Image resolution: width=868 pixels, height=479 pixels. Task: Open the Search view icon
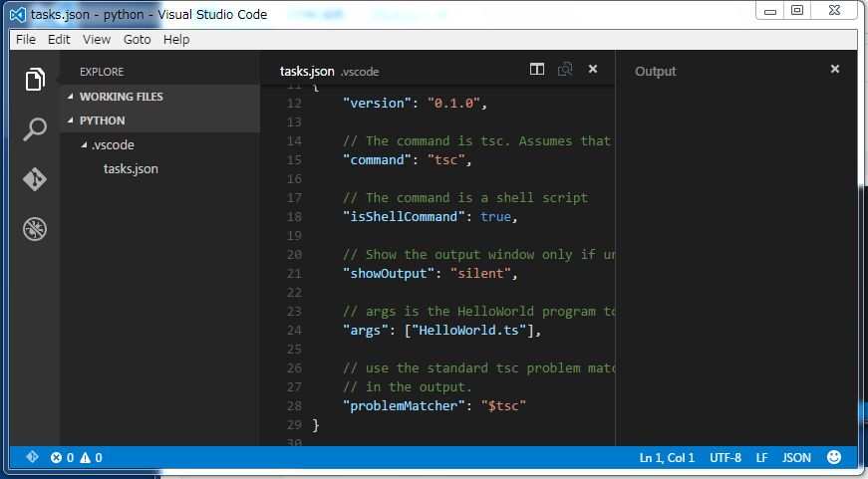(x=34, y=129)
